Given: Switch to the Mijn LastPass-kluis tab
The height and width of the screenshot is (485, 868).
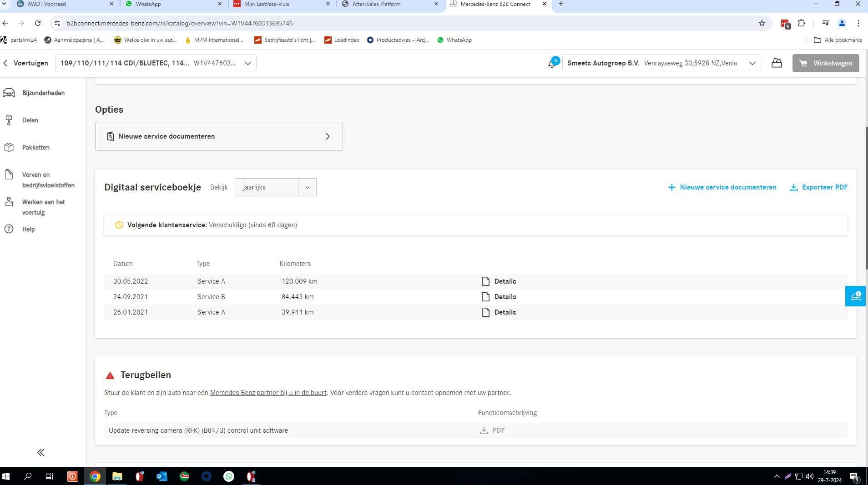Looking at the screenshot, I should 282,4.
